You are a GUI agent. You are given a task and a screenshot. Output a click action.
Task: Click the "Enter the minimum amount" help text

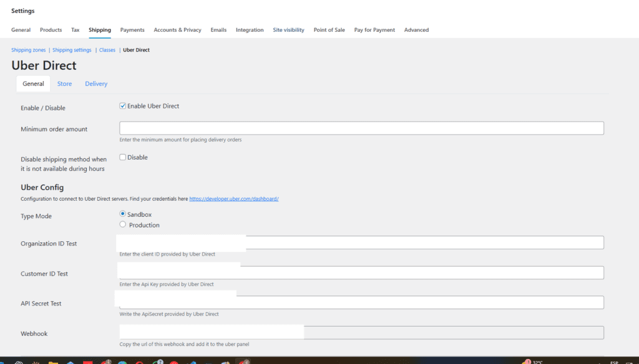[x=180, y=140]
